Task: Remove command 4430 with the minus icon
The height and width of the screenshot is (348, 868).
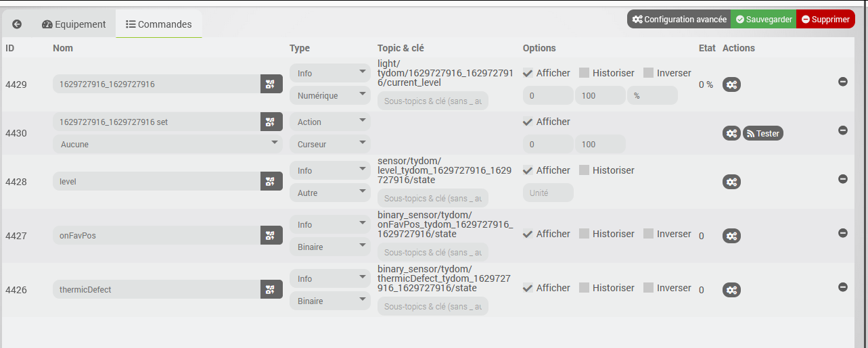Action: point(843,130)
